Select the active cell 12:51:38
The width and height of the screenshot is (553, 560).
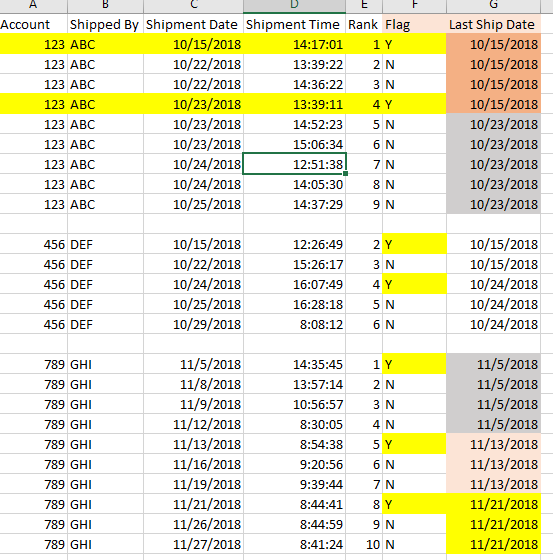point(294,164)
